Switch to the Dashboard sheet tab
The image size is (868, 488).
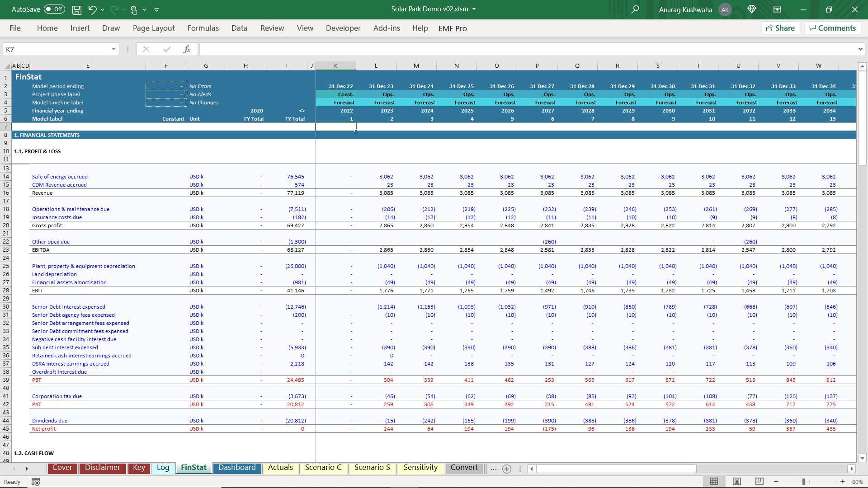click(237, 468)
